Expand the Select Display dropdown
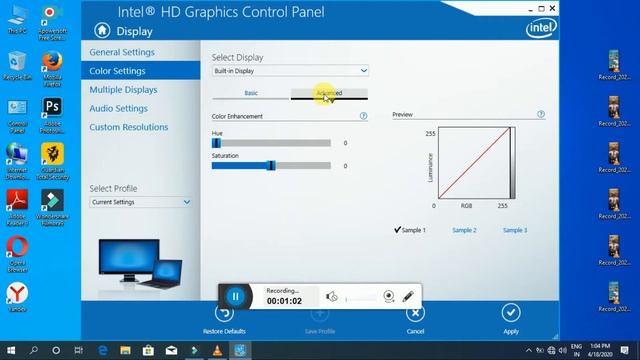This screenshot has height=360, width=640. point(290,71)
